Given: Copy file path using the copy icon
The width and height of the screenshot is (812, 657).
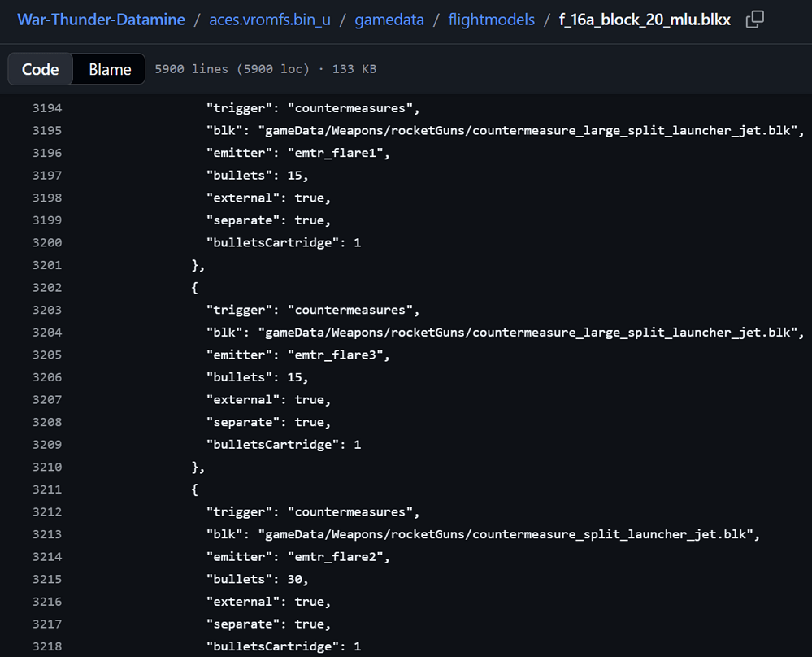Looking at the screenshot, I should tap(754, 20).
